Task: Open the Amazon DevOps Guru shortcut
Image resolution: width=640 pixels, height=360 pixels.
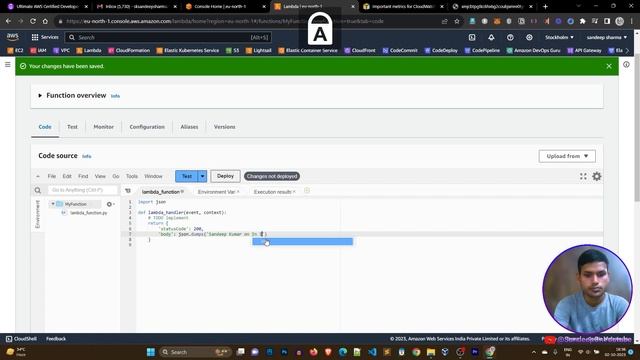Action: coord(533,51)
